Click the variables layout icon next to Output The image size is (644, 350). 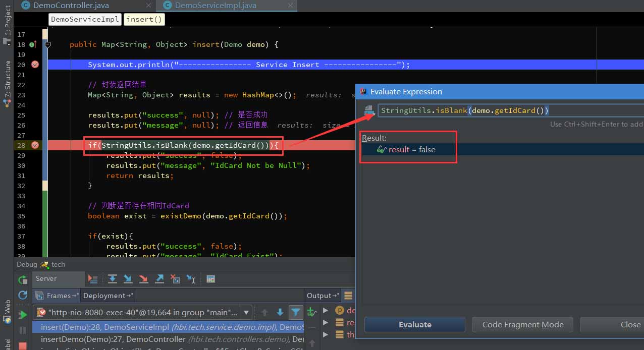348,296
